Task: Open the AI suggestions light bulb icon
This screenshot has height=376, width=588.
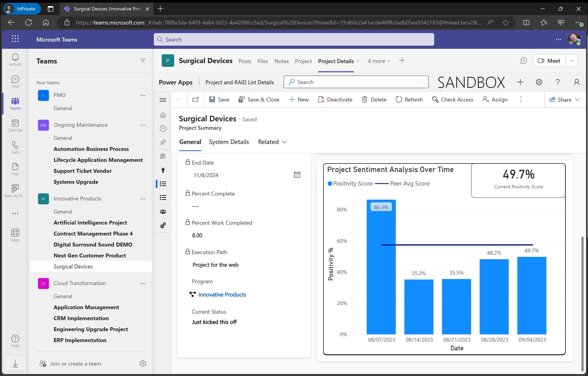Action: point(163,170)
